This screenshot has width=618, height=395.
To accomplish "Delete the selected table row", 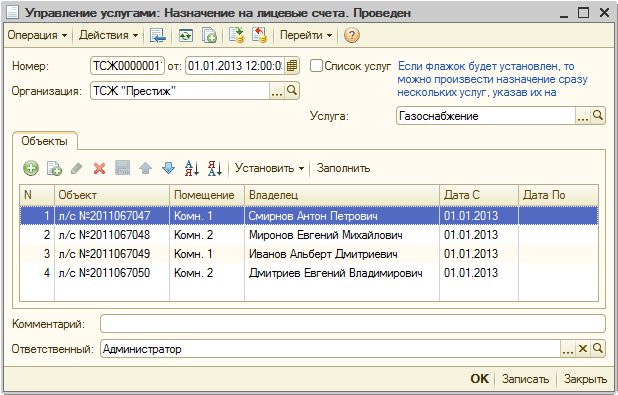I will [x=99, y=168].
